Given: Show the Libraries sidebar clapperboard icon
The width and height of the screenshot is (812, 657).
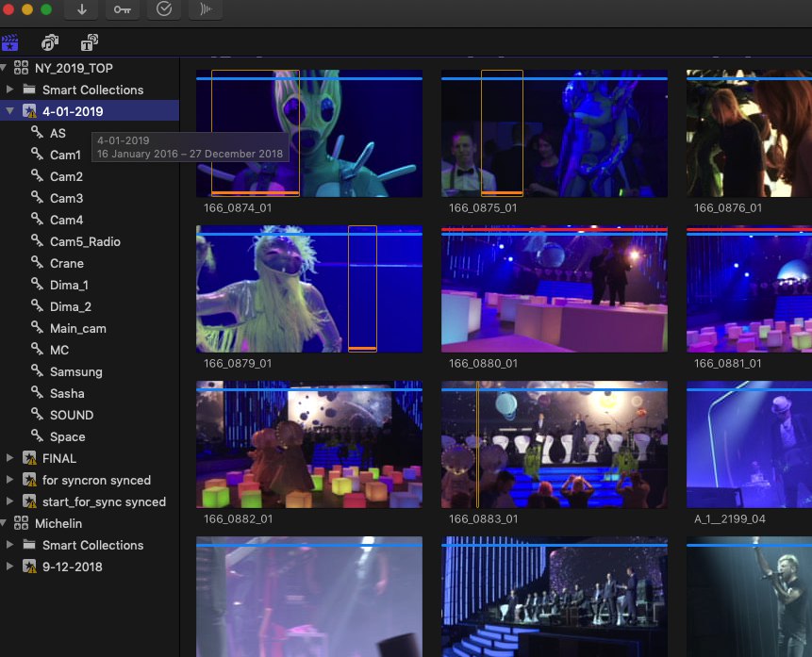Looking at the screenshot, I should (9, 43).
